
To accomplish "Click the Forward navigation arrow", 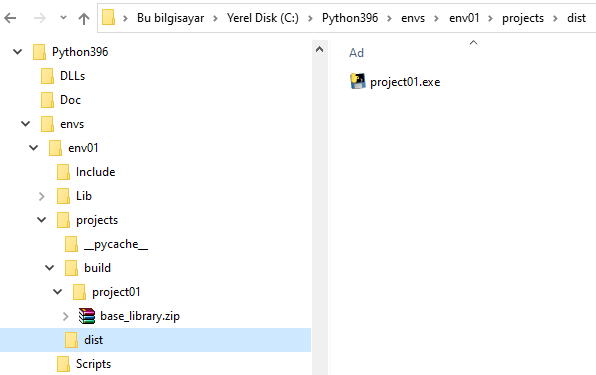I will (40, 18).
